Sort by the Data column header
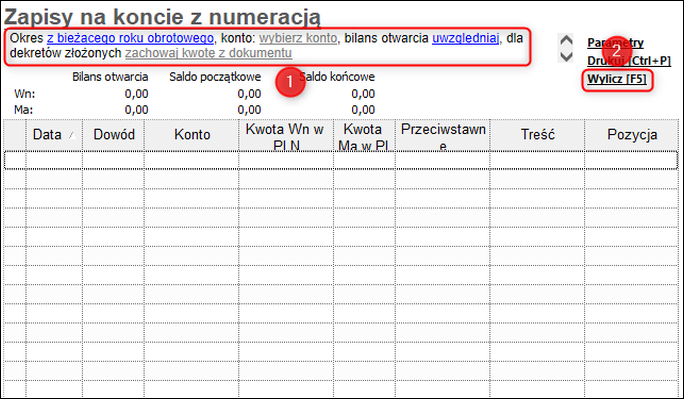 [x=54, y=135]
